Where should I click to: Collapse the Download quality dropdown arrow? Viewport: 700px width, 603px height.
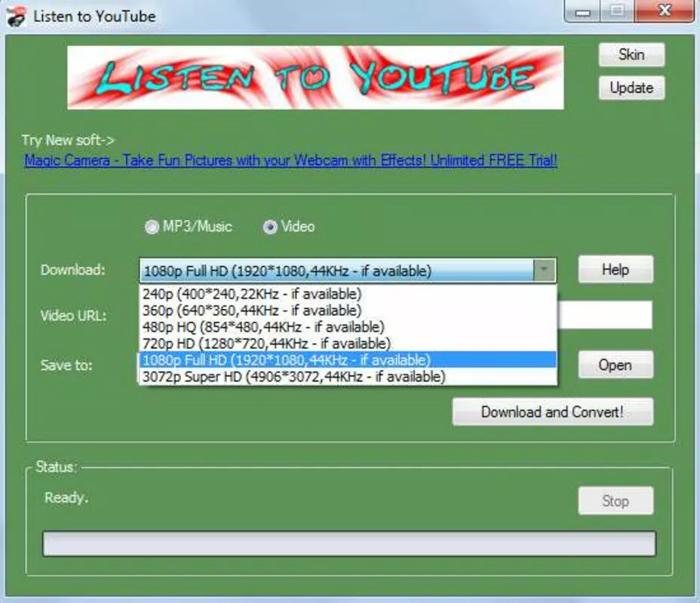coord(544,270)
